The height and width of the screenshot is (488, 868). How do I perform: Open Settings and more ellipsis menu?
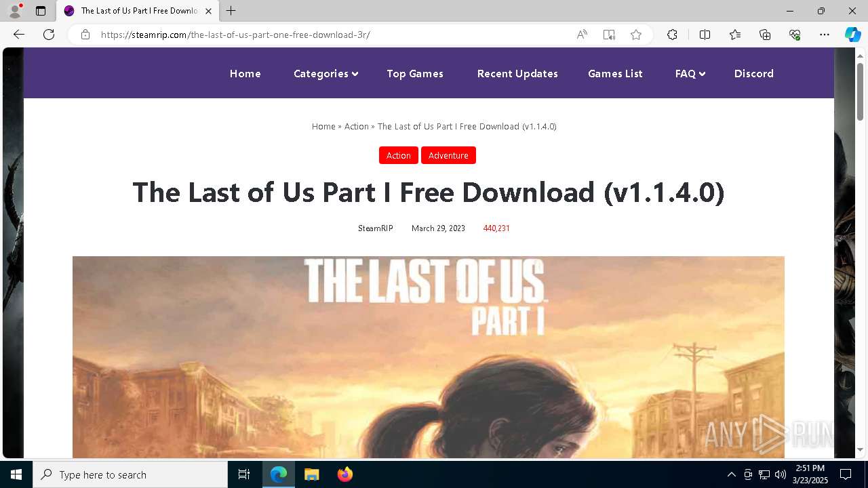click(825, 35)
